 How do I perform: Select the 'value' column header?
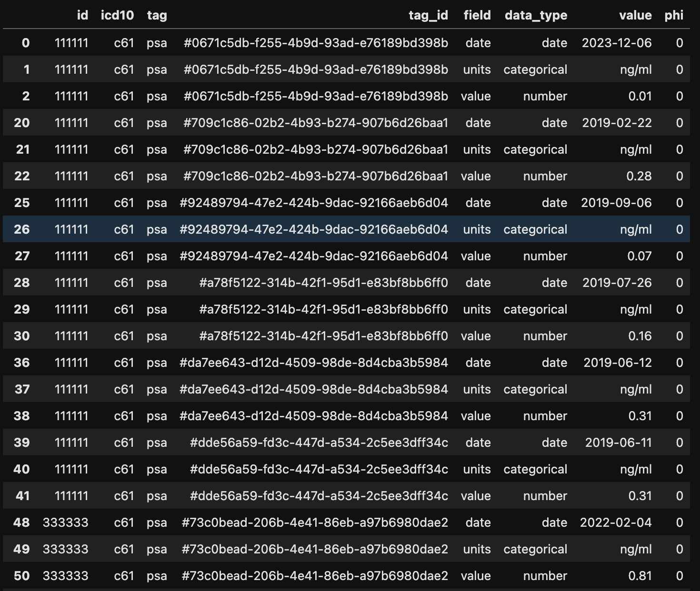[635, 15]
